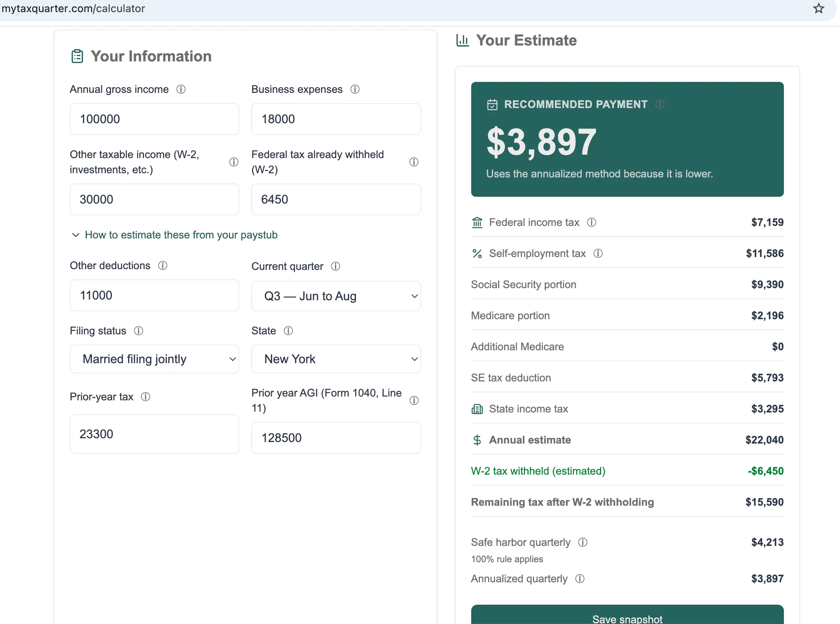Screen dimensions: 840x624
Task: Open info icon next to Self-employment tax
Action: coord(598,254)
